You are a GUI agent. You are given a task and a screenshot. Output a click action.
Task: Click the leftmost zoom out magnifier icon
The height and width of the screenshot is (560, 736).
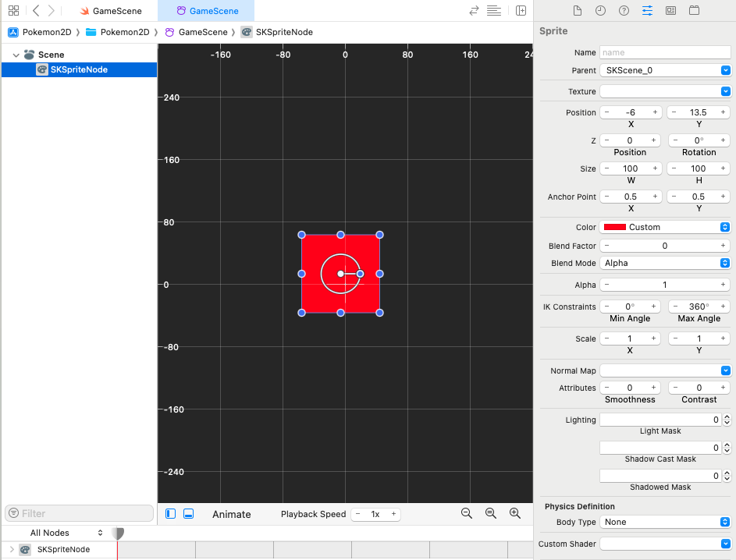click(x=467, y=513)
